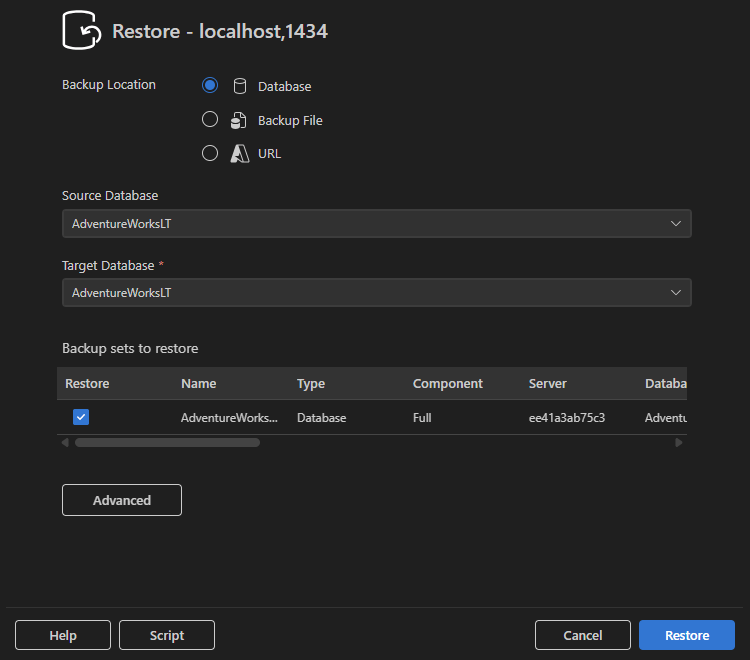Select the Backup File radio button
The width and height of the screenshot is (750, 660).
coord(210,120)
